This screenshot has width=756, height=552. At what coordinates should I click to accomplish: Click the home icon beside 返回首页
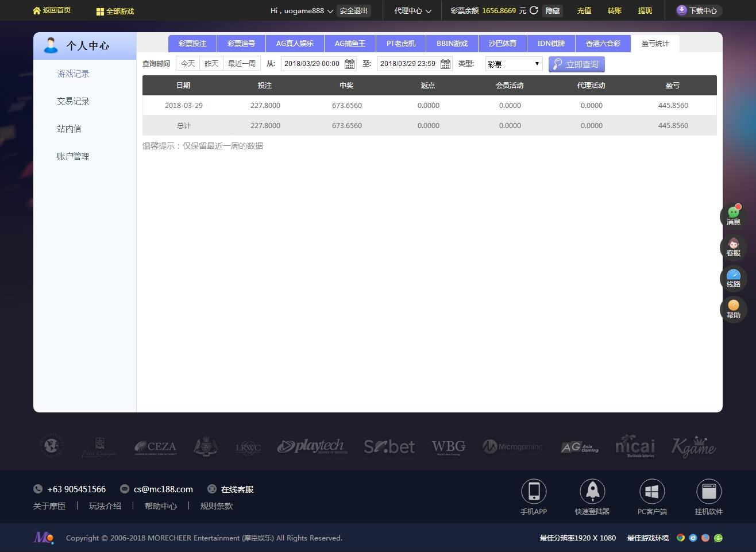(37, 11)
